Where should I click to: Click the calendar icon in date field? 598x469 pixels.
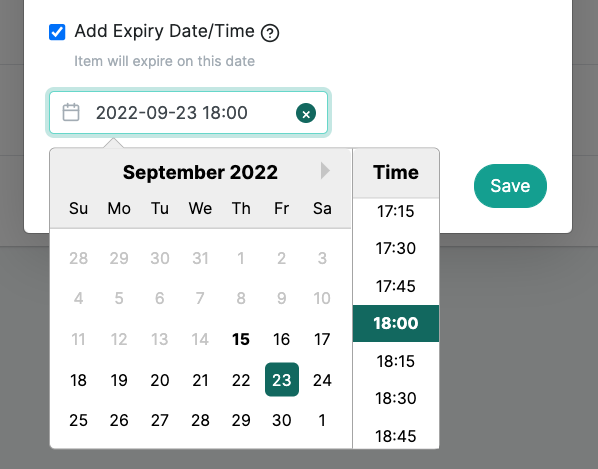[71, 112]
